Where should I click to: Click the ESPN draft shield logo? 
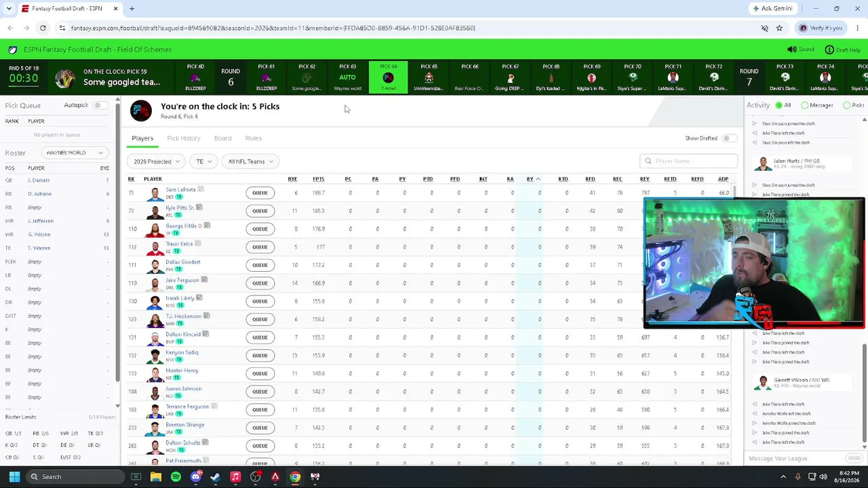[x=12, y=49]
